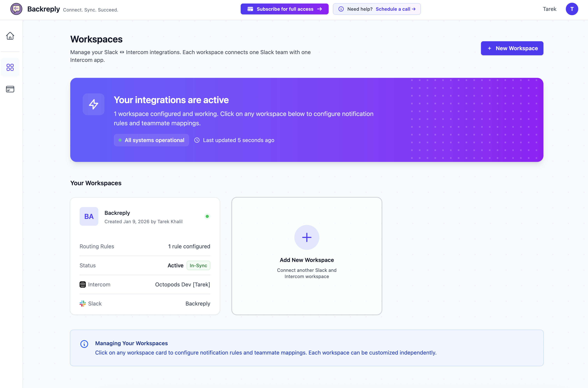
Task: Click the In-Sync status badge
Action: pos(198,265)
